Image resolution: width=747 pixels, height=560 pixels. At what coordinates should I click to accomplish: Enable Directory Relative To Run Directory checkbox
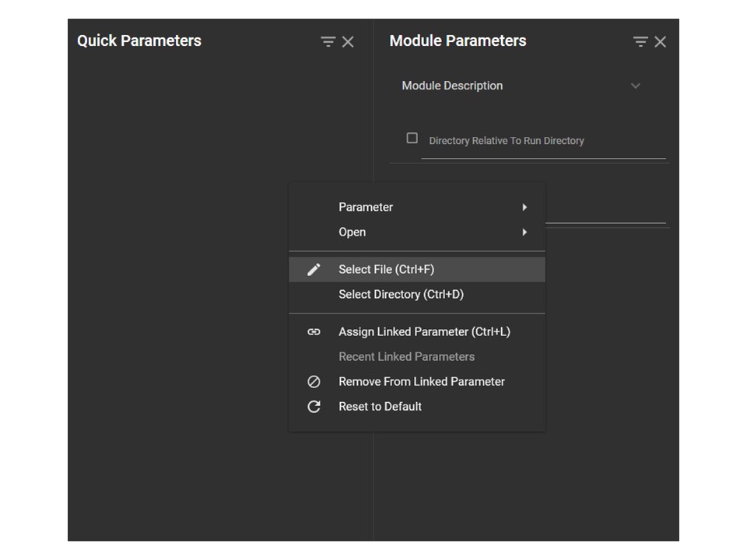(x=412, y=138)
